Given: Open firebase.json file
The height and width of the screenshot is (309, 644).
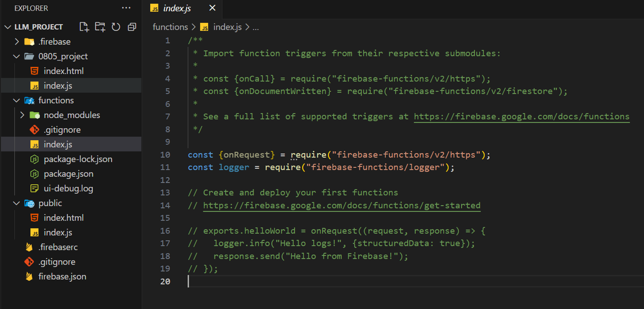Looking at the screenshot, I should pos(62,277).
